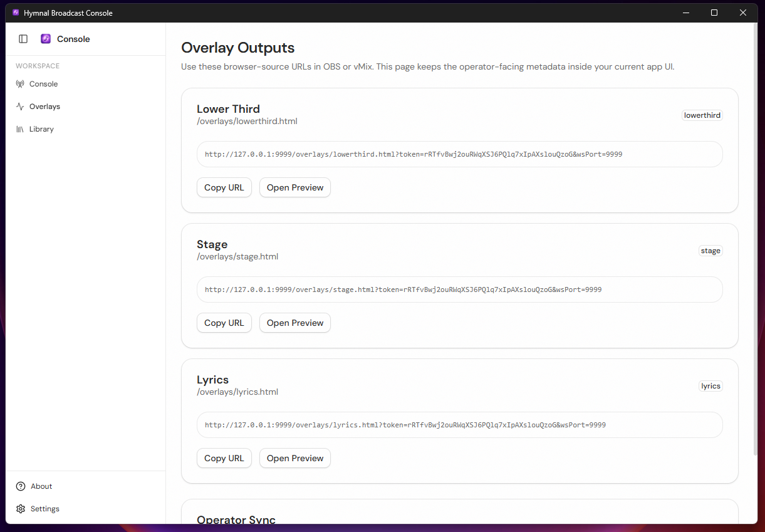Screen dimensions: 765x532
Task: Click the Stage overlay URL field
Action: coord(460,289)
